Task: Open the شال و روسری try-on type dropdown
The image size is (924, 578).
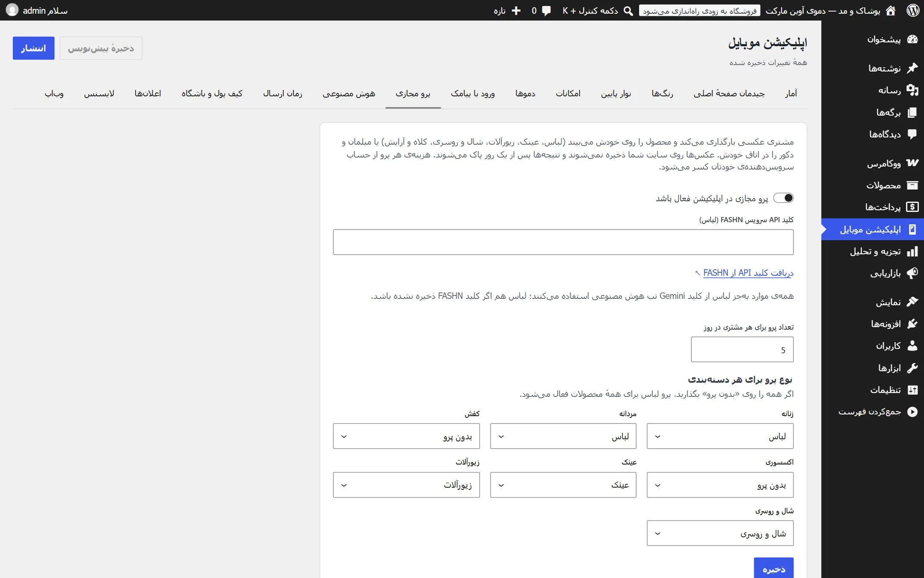Action: 720,533
